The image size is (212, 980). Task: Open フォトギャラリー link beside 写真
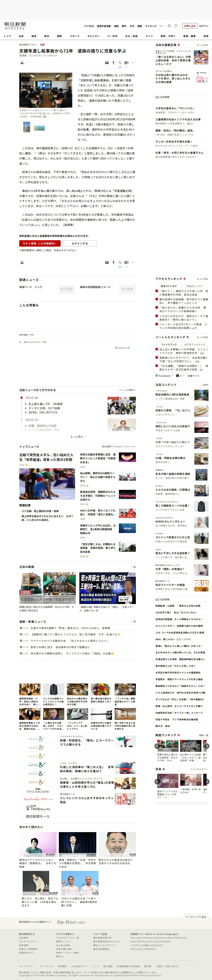pyautogui.click(x=199, y=769)
